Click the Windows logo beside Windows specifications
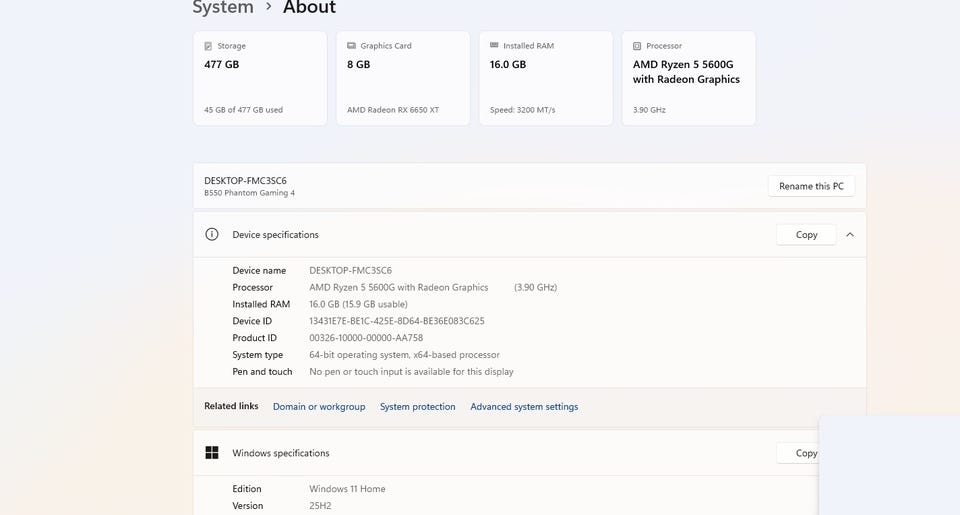960x515 pixels. tap(211, 453)
